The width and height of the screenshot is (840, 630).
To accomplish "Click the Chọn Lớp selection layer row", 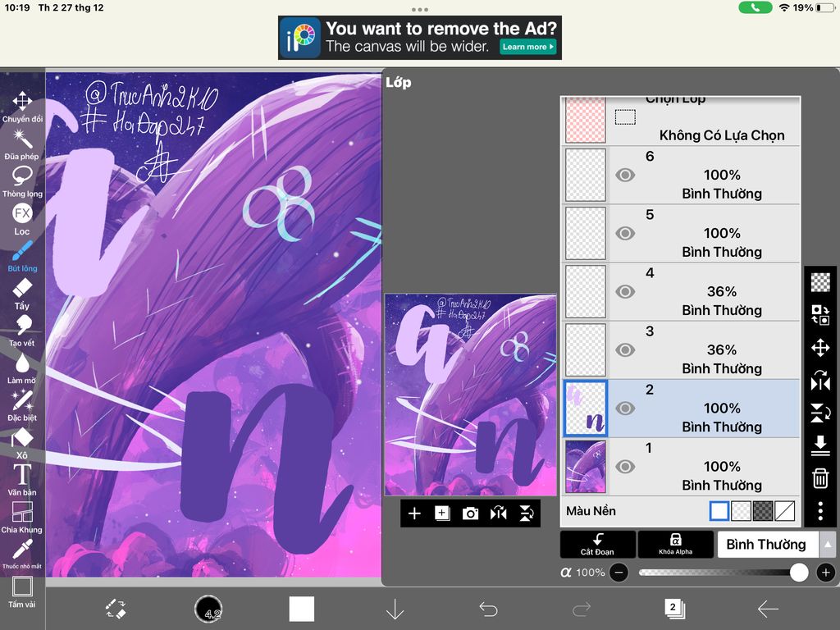I will click(x=680, y=121).
